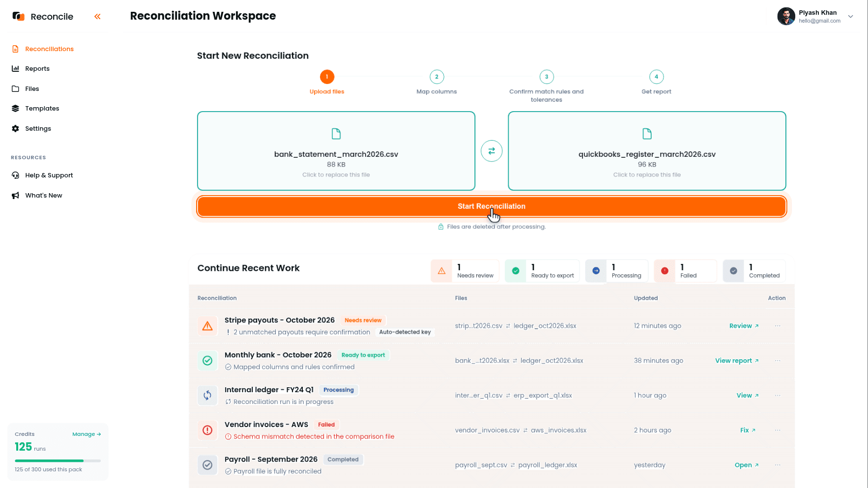Screen dimensions: 868x488
Task: Click the schema mismatch error message
Action: click(x=310, y=436)
